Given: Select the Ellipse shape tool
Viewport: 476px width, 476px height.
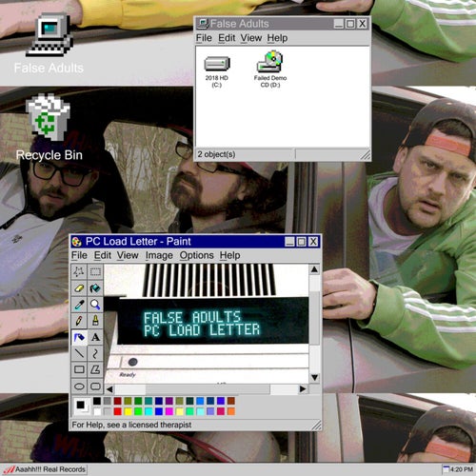Looking at the screenshot, I should tap(79, 387).
